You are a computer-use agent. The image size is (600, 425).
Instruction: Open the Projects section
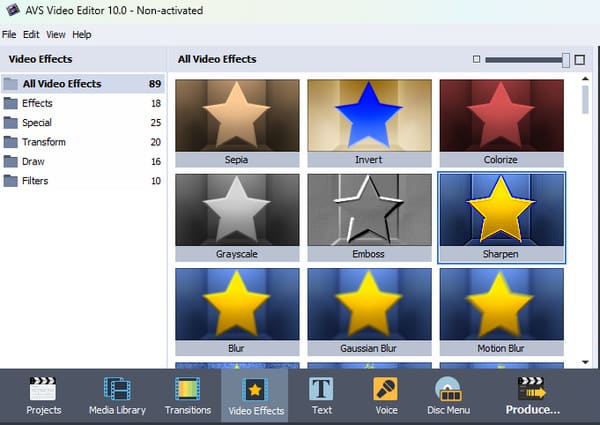pyautogui.click(x=43, y=395)
